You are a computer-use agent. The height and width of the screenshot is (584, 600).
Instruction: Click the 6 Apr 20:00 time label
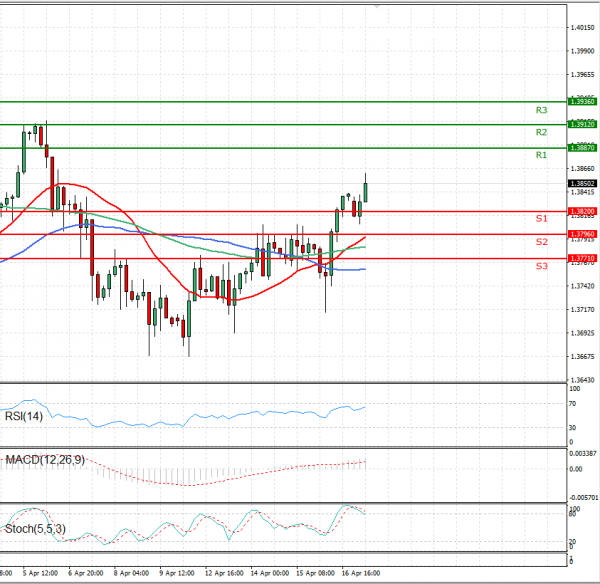86,573
